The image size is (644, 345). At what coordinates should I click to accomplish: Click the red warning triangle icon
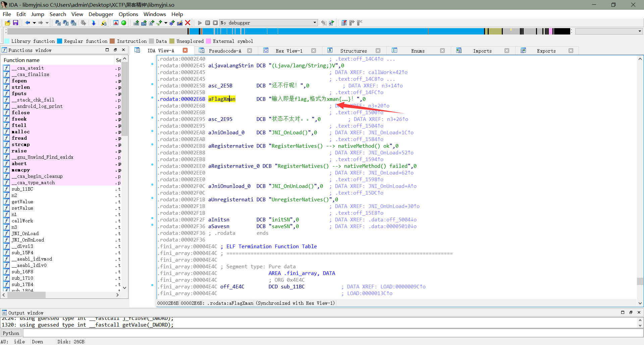click(116, 23)
